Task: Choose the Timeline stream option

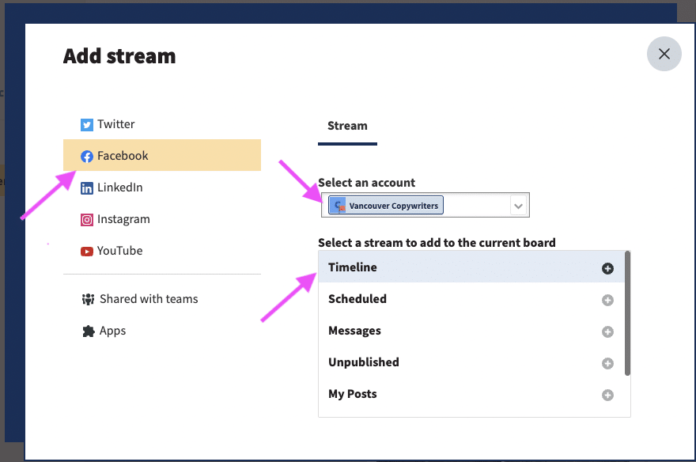Action: (352, 268)
